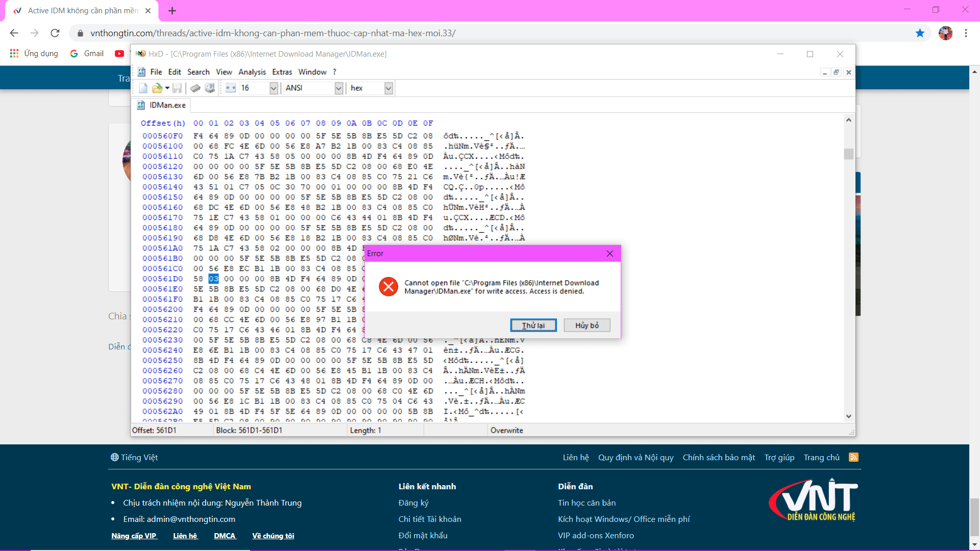
Task: Expand the hex offset base dropdown
Action: pos(388,88)
